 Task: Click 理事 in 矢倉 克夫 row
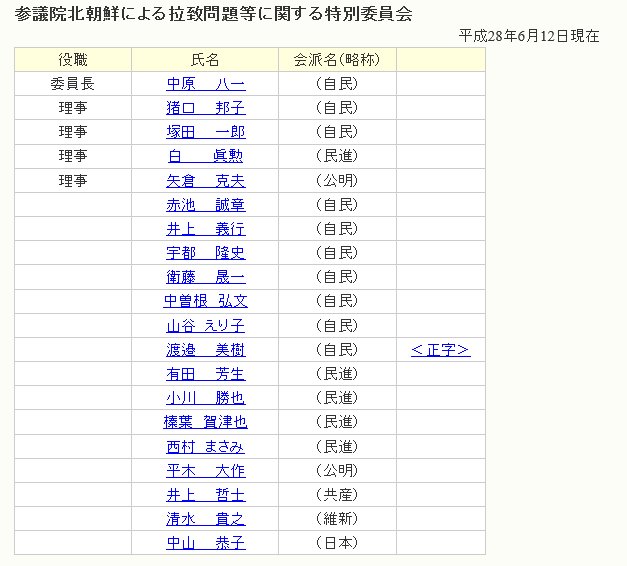[x=73, y=180]
